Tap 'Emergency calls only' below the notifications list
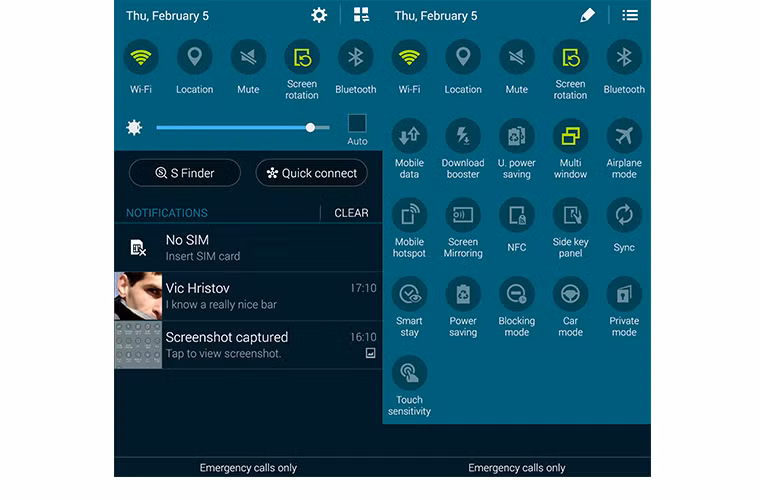Image resolution: width=760 pixels, height=500 pixels. coord(248,468)
